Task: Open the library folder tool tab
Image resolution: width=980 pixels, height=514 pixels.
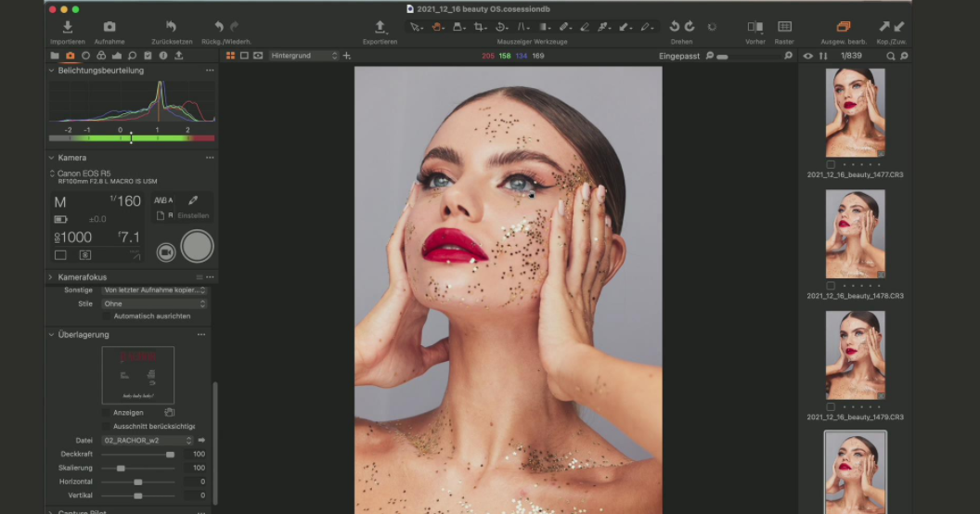Action: point(55,56)
